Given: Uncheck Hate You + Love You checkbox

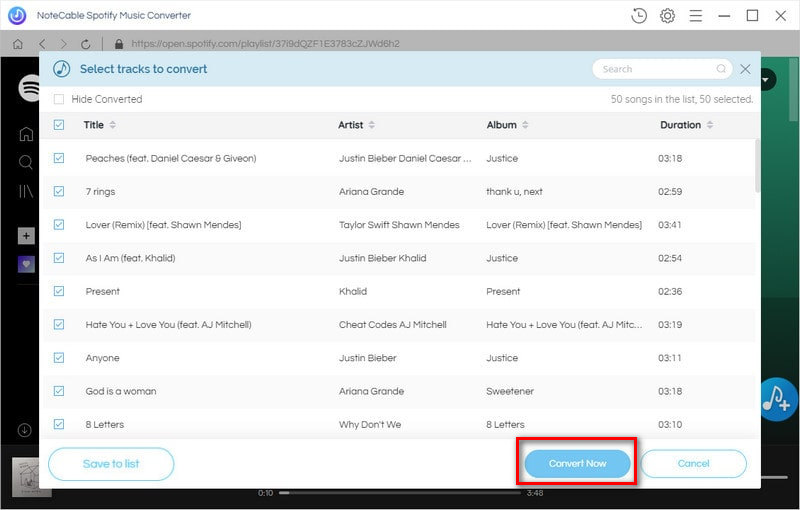Looking at the screenshot, I should click(59, 324).
